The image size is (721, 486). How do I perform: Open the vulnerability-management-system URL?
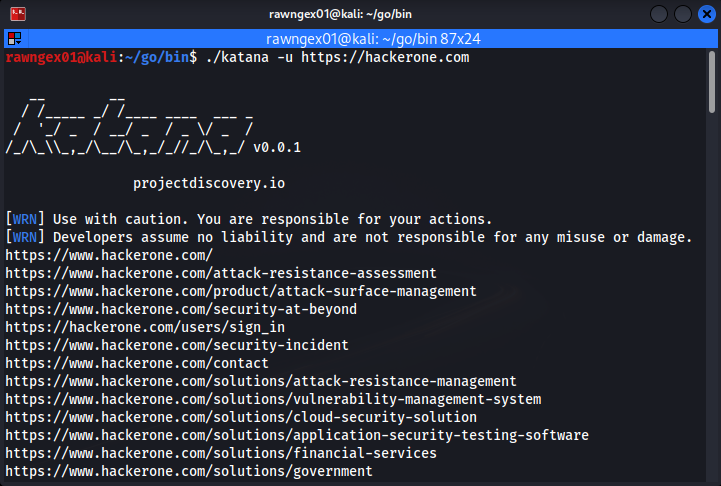pos(273,399)
